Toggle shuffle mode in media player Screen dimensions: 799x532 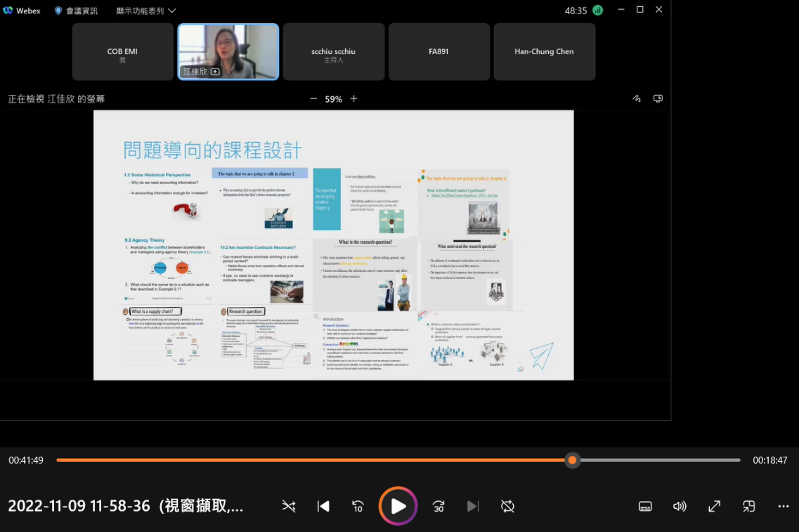[x=289, y=506]
